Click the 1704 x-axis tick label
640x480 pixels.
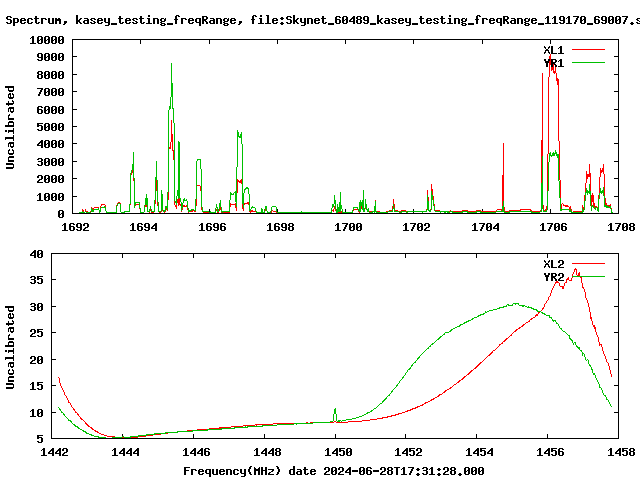pos(485,227)
